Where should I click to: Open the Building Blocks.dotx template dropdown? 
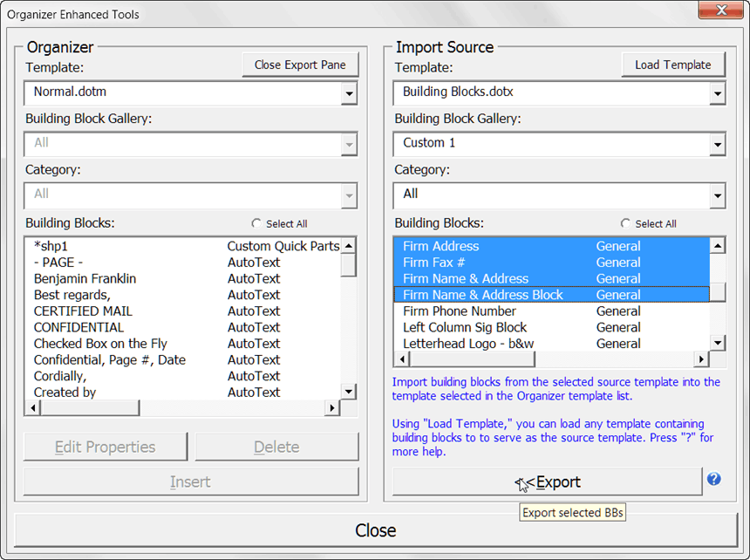click(x=718, y=93)
